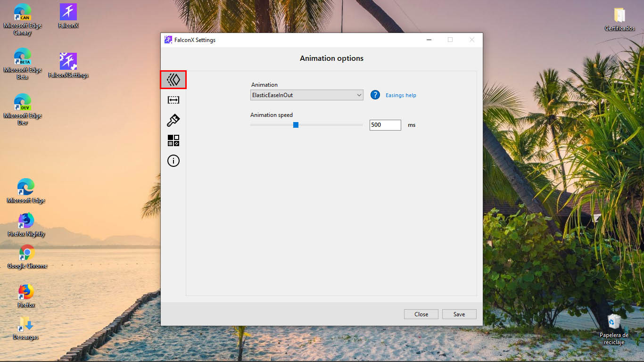This screenshot has width=644, height=362.
Task: Open the width/position settings sidebar icon
Action: (173, 100)
